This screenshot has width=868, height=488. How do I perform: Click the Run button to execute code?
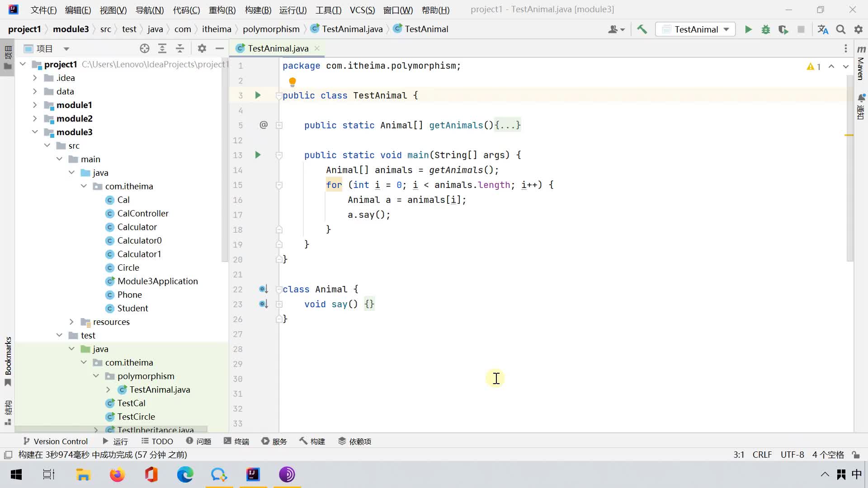[x=749, y=28]
